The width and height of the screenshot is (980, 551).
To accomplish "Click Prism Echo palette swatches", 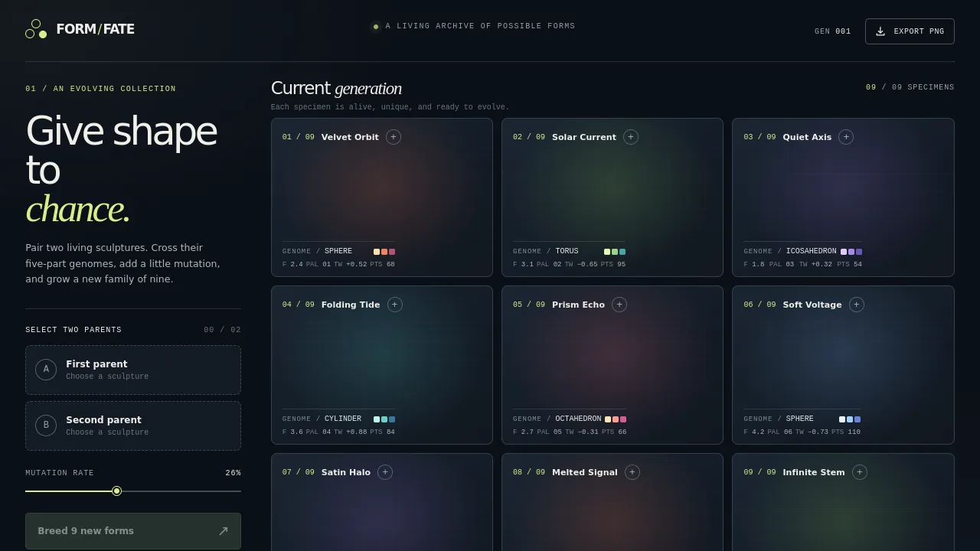I will click(616, 419).
